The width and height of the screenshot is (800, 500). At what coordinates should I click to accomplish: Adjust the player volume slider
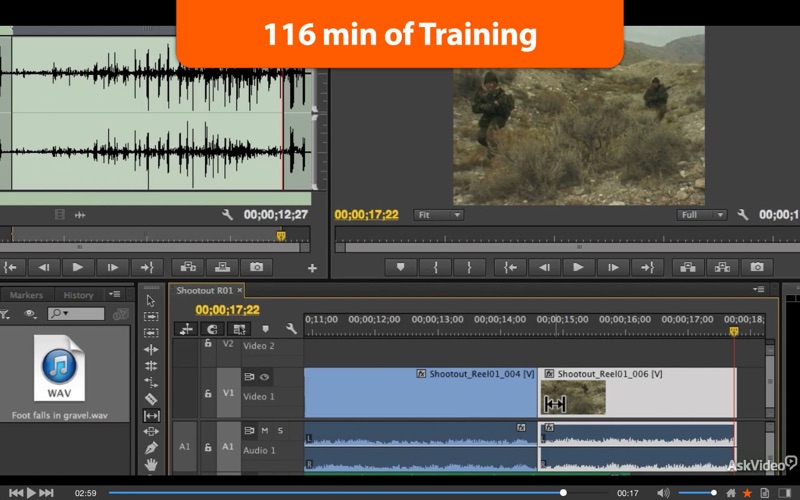[x=697, y=493]
